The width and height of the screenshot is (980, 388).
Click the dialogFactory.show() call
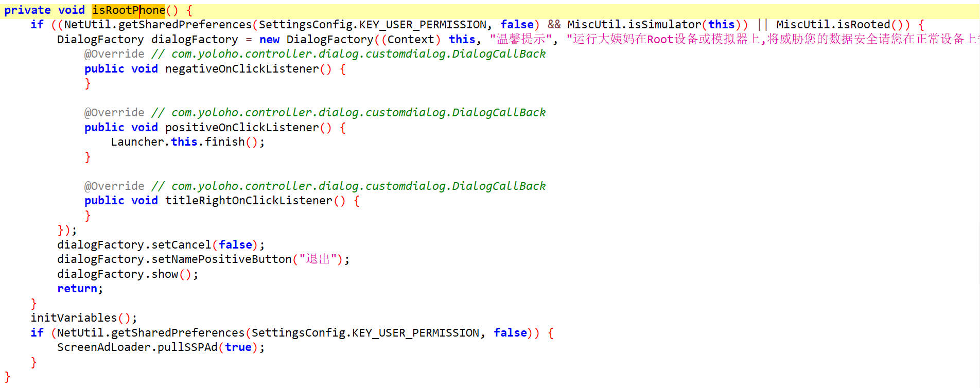(x=165, y=274)
